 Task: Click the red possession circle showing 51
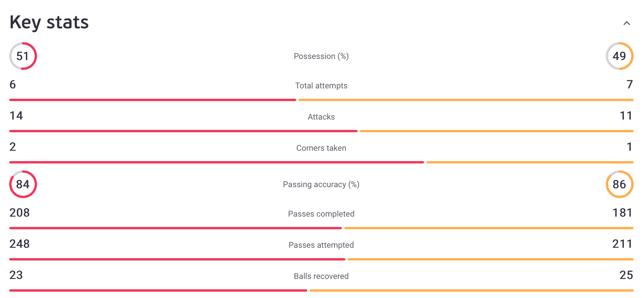pos(23,56)
